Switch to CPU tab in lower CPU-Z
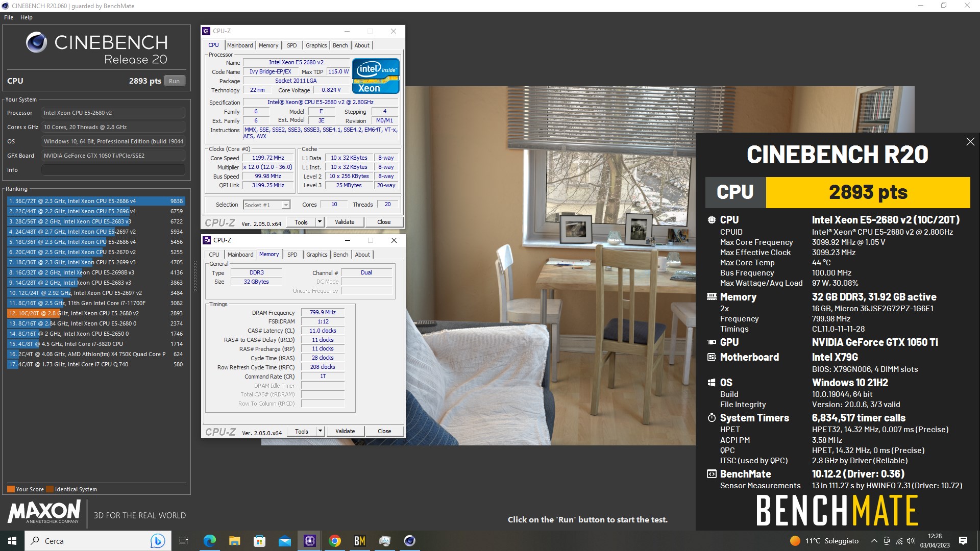The height and width of the screenshot is (551, 980). [214, 255]
